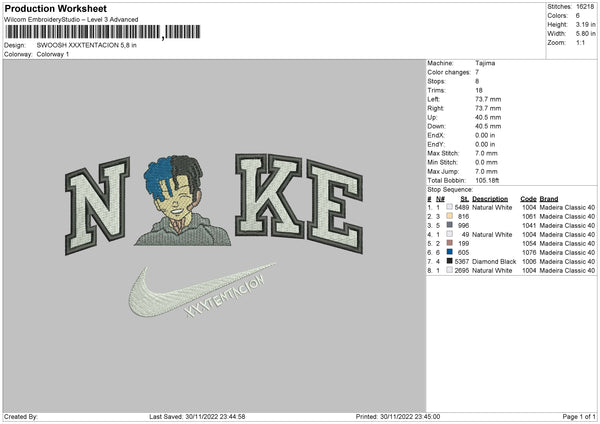Click the 'Stop Sequence:' heading
Screen dimensions: 600x424
point(450,190)
